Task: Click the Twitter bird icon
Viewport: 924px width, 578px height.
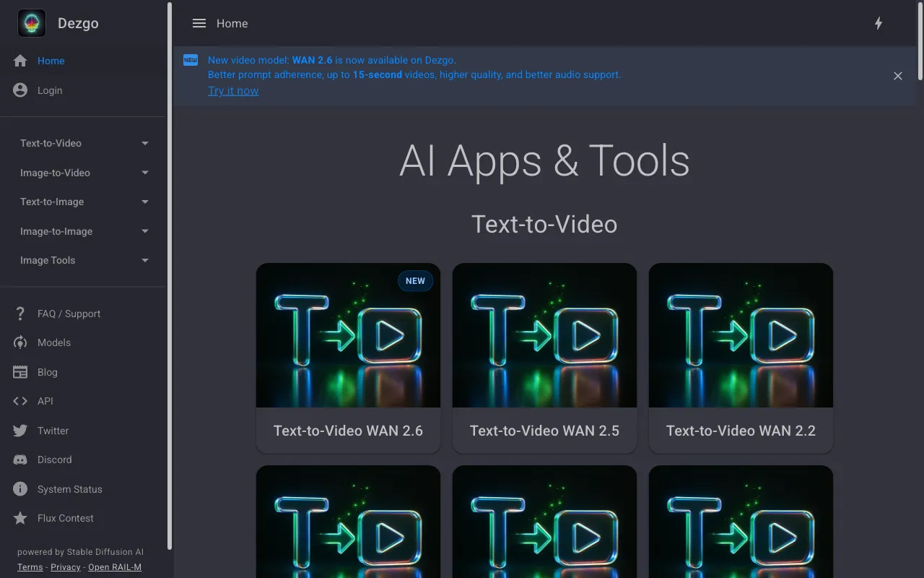Action: (x=20, y=431)
